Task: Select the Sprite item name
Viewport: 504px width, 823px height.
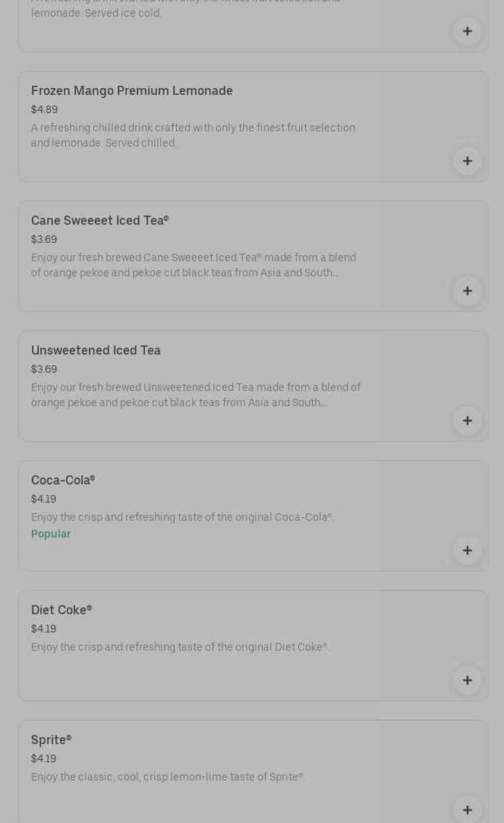Action: tap(52, 740)
